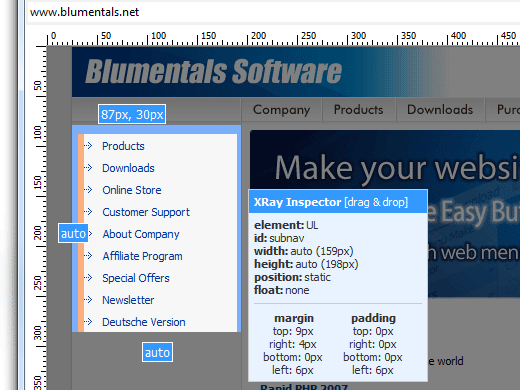Open the Newsletter sidebar link
The height and width of the screenshot is (390, 520).
(x=128, y=300)
